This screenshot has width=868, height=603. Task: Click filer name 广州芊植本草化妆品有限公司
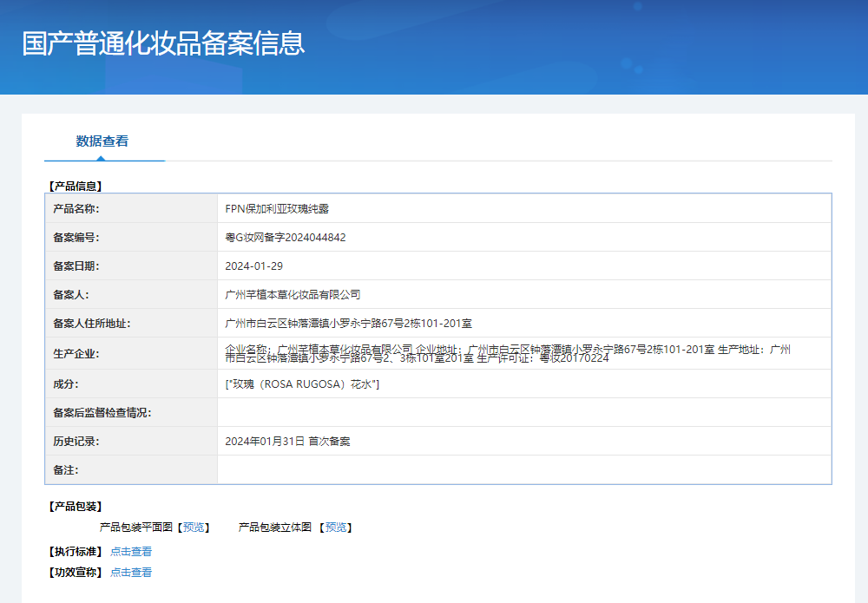[293, 295]
